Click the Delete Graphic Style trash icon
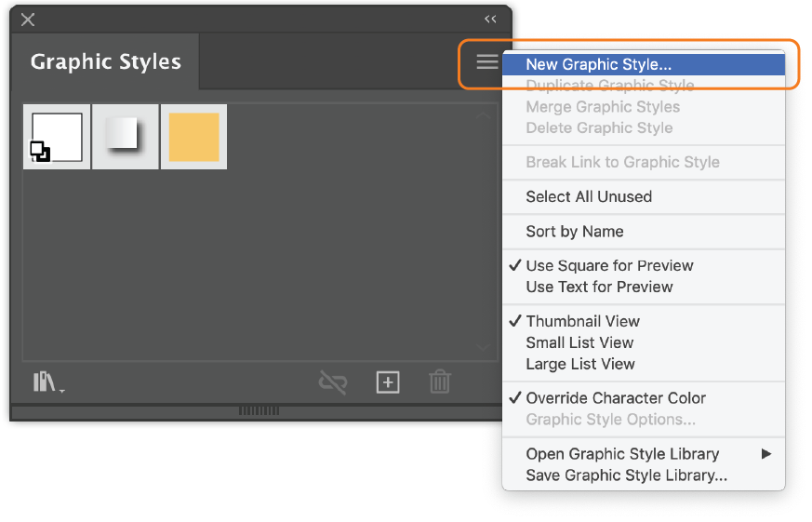This screenshot has height=522, width=812. [x=440, y=382]
